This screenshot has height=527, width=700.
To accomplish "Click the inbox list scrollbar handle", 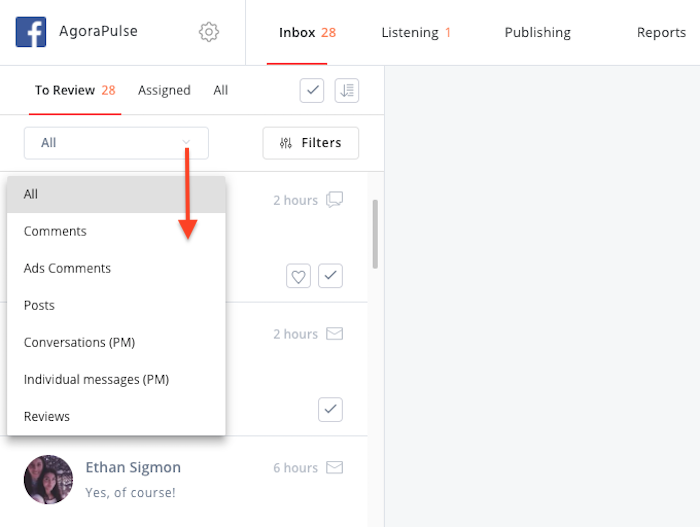I will (x=375, y=234).
